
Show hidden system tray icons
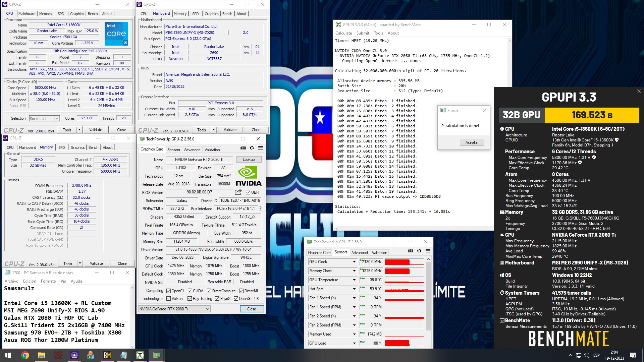click(570, 355)
